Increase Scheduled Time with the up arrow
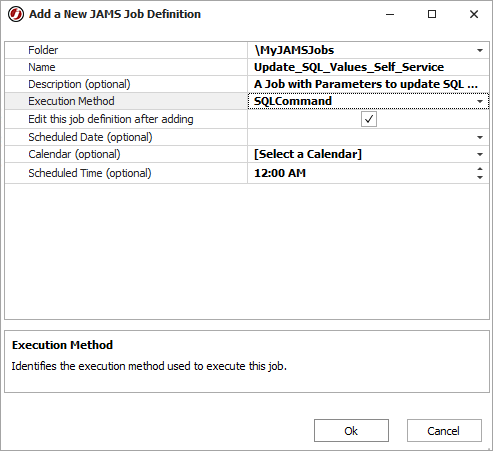The height and width of the screenshot is (451, 493). (x=480, y=169)
